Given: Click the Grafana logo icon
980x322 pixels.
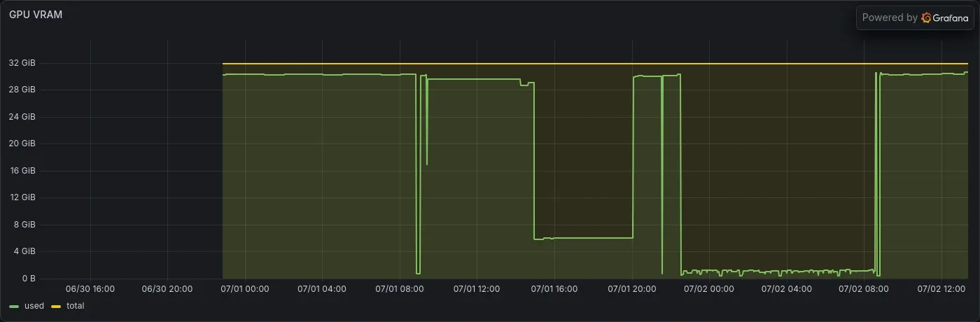Looking at the screenshot, I should (x=926, y=18).
